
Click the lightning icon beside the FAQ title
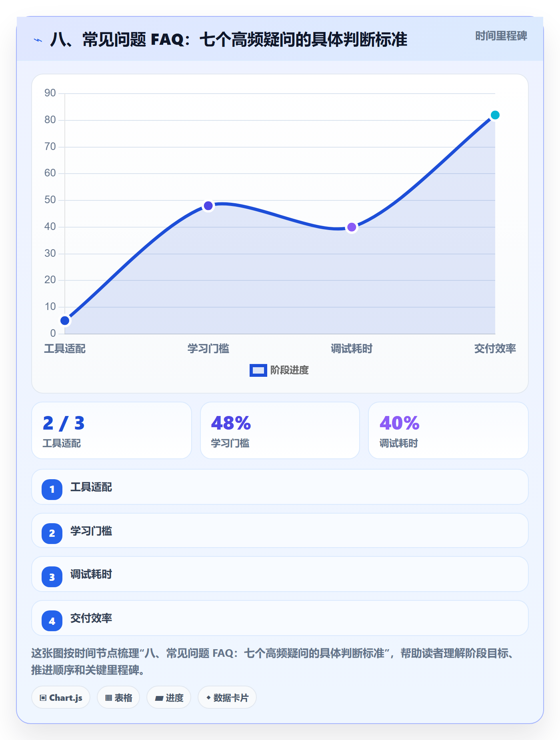point(38,40)
